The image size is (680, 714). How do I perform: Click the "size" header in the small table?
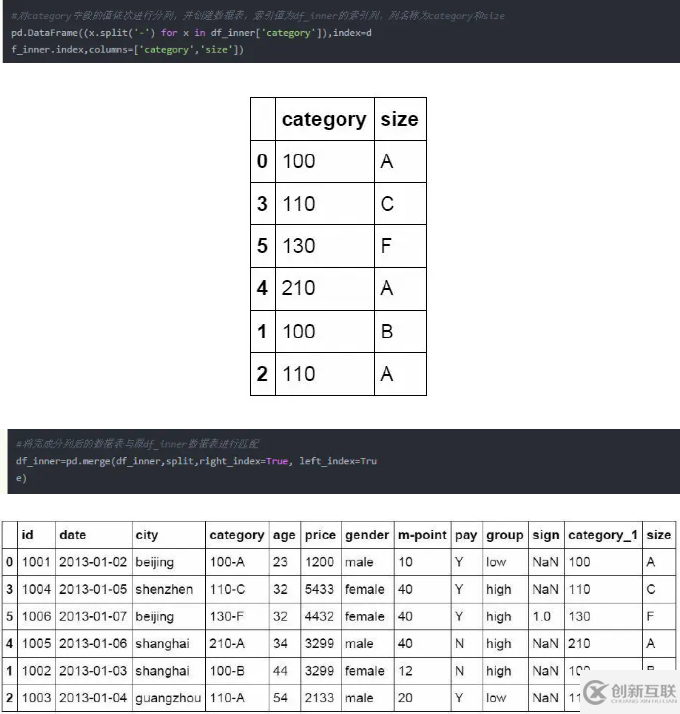click(399, 119)
